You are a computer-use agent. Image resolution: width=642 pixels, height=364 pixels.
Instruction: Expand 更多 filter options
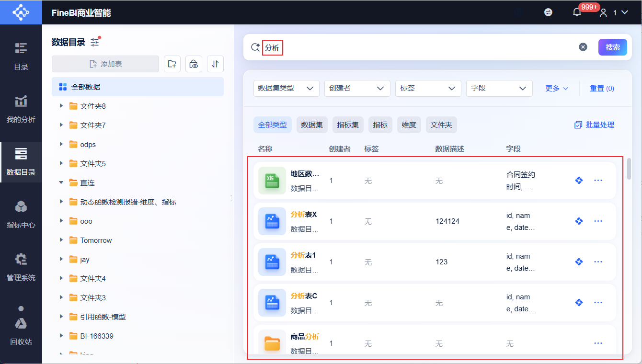[x=557, y=88]
